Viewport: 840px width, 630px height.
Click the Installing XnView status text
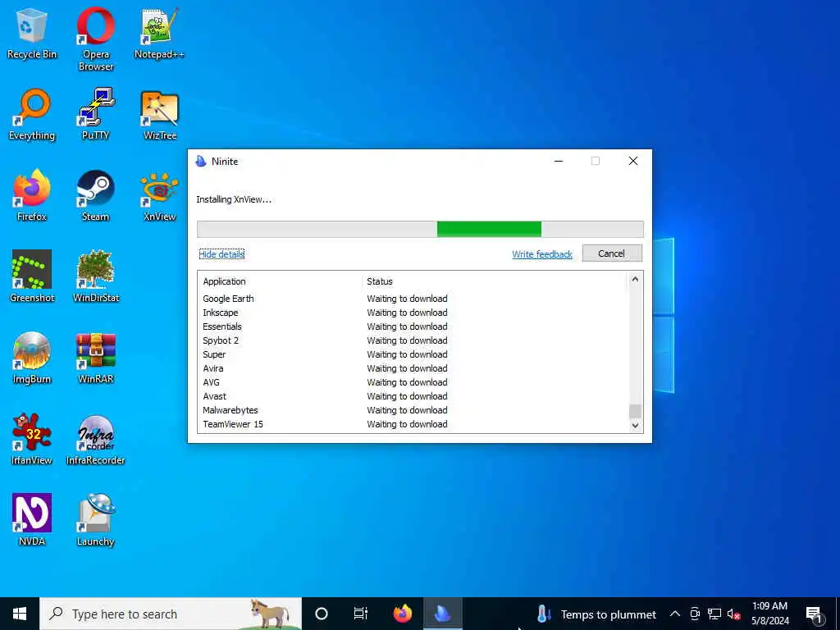[x=234, y=199]
